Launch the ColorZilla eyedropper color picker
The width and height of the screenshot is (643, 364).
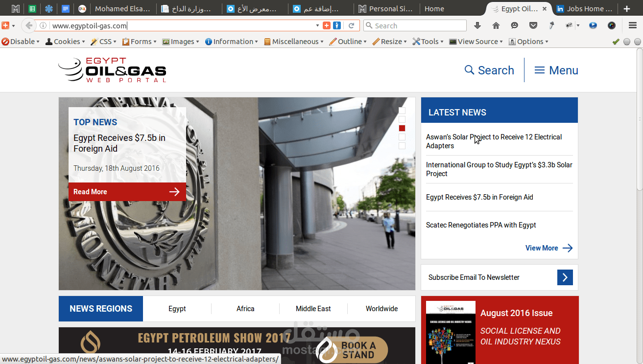pyautogui.click(x=551, y=25)
